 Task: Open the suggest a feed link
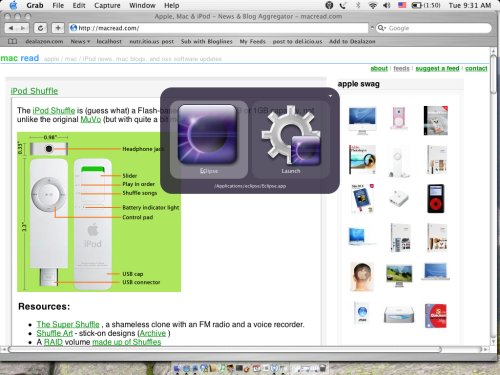(x=437, y=68)
